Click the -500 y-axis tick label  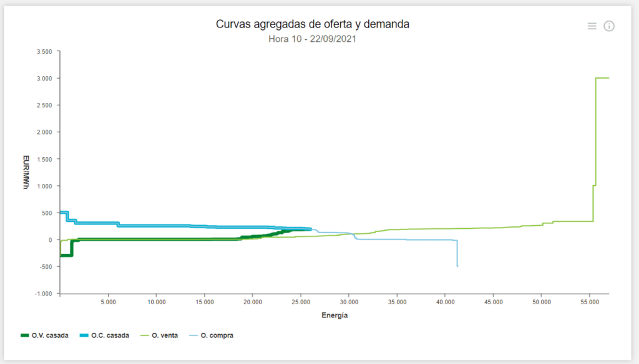46,267
